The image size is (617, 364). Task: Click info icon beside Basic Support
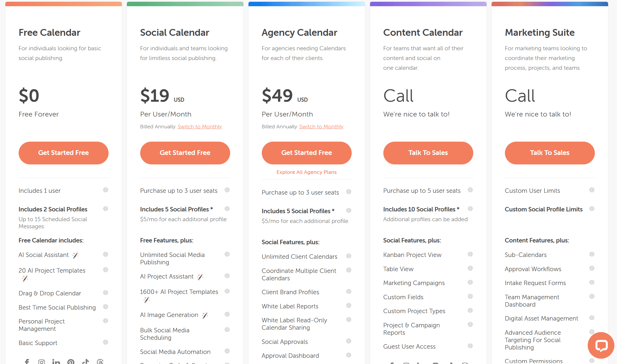pyautogui.click(x=106, y=342)
